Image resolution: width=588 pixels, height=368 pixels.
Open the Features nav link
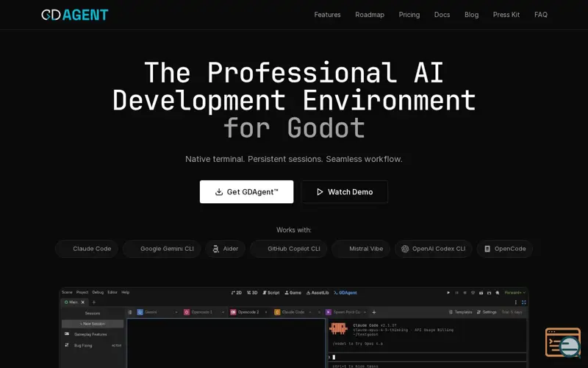click(x=327, y=15)
